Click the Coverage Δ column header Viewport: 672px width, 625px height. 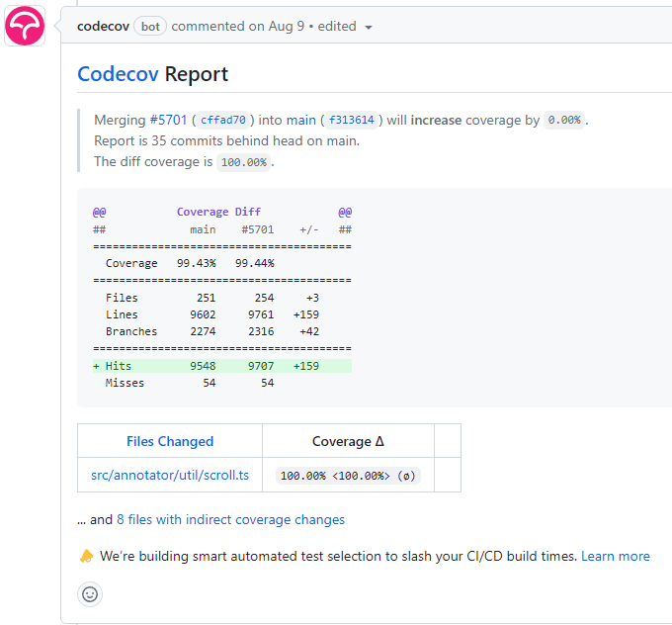click(x=348, y=441)
